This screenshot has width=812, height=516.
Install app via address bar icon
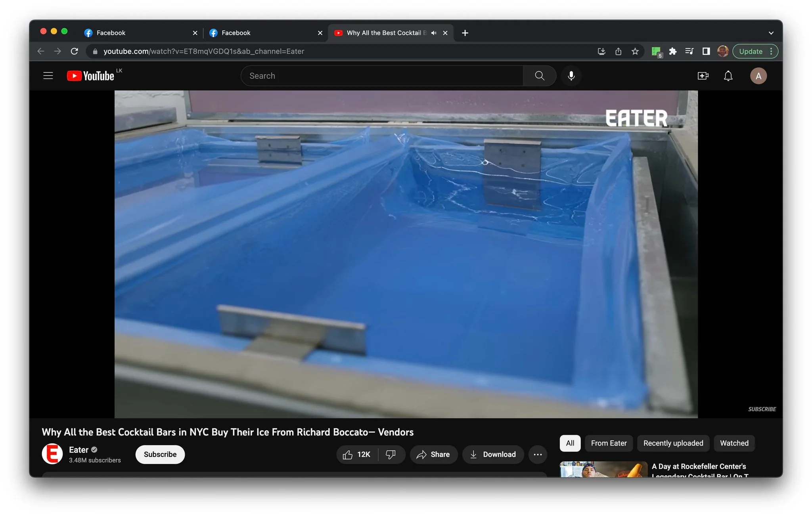point(601,51)
